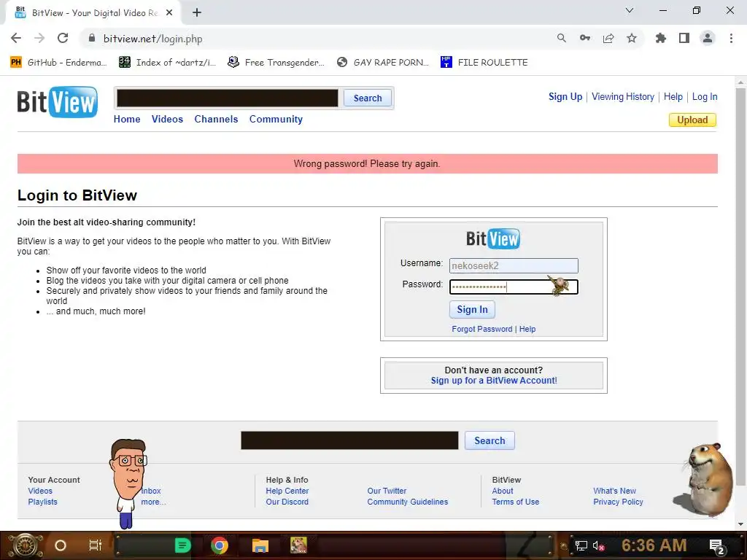Viewport: 747px width, 560px height.
Task: Click the BitView logo in the login box
Action: pos(493,238)
